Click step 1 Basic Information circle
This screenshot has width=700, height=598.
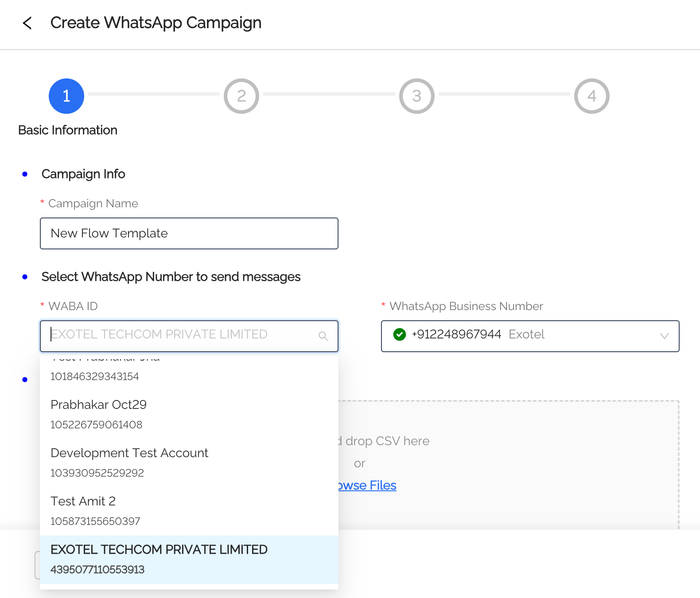(x=66, y=96)
